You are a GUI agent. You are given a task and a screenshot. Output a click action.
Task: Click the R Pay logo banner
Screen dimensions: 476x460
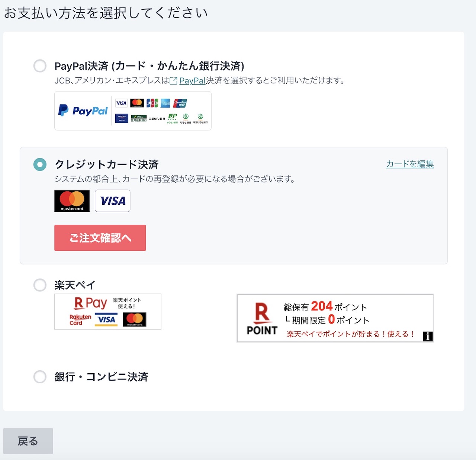point(107,312)
